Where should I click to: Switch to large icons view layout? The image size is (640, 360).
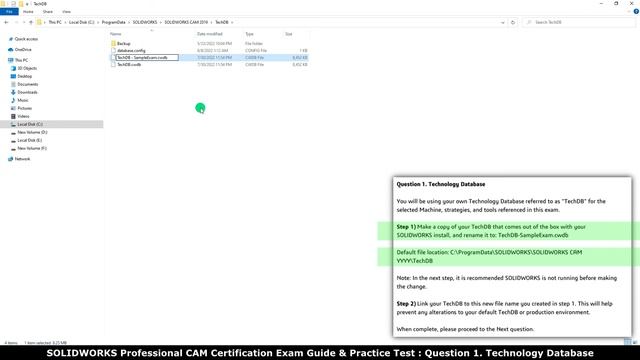[x=635, y=342]
